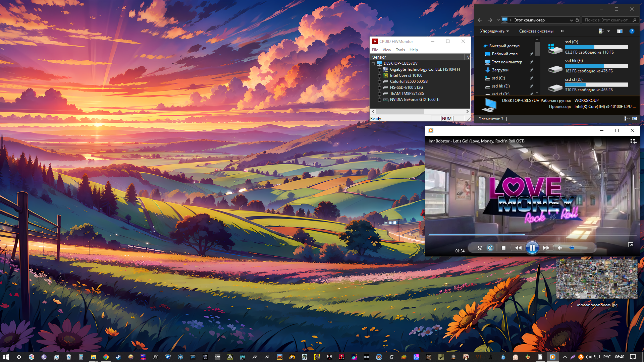Open the Windows Start menu

(x=6, y=357)
